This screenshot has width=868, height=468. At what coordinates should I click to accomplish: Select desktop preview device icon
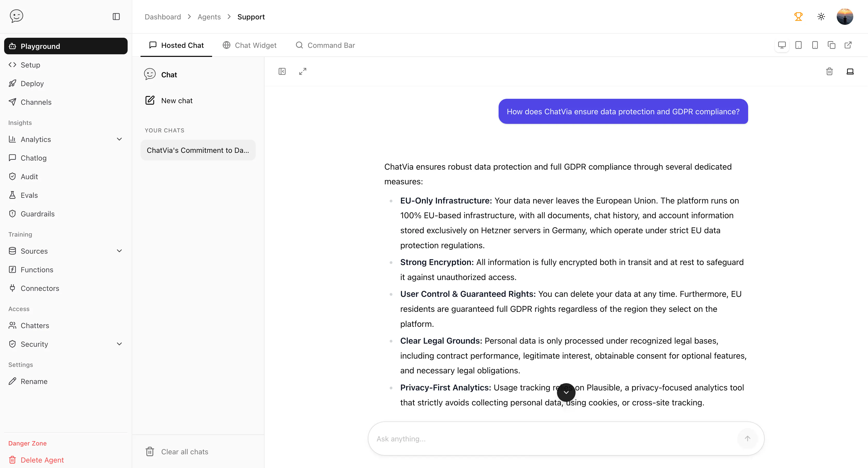[x=782, y=45]
